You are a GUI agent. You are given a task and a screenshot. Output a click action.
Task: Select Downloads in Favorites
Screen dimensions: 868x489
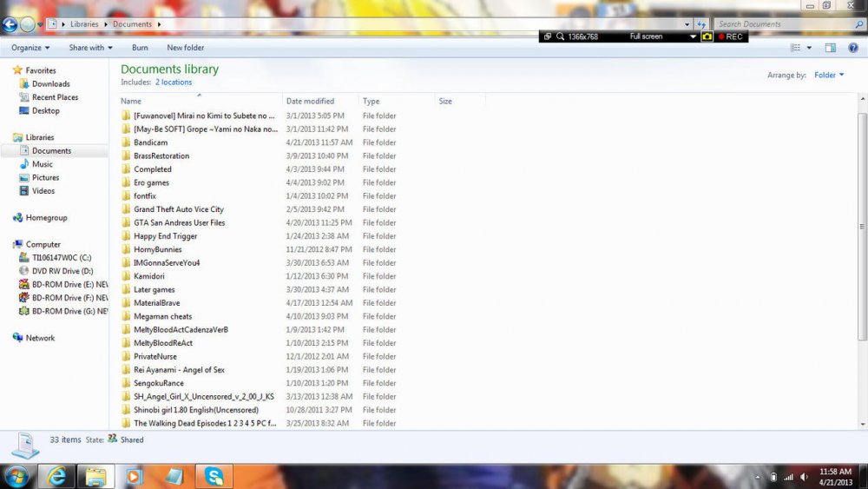coord(50,84)
